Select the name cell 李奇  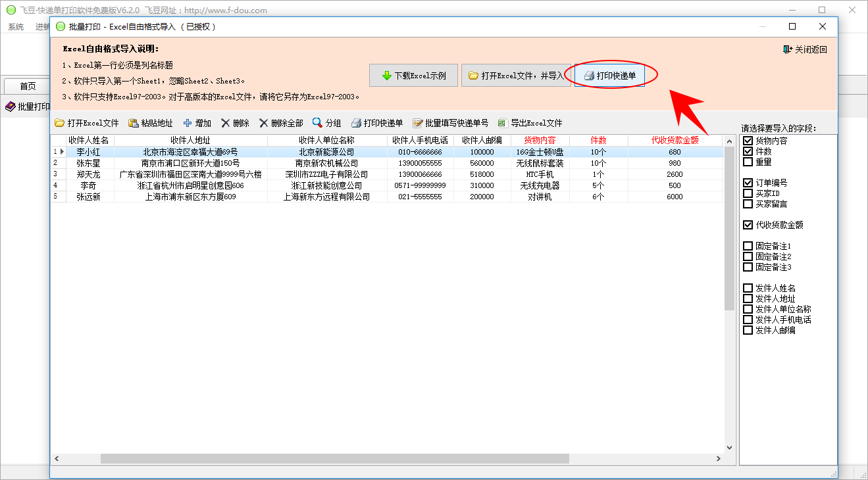tap(89, 185)
